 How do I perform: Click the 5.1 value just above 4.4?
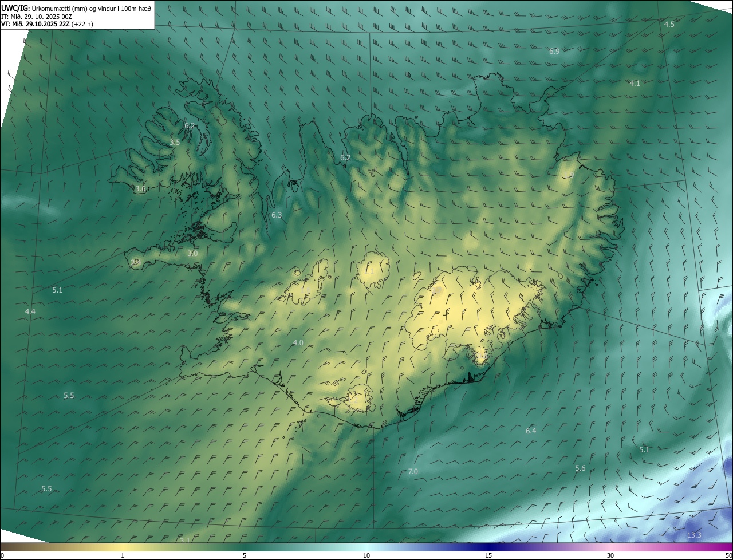57,290
